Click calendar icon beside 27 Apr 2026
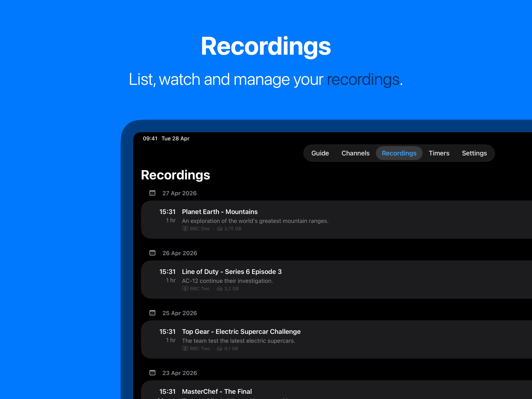 (152, 193)
